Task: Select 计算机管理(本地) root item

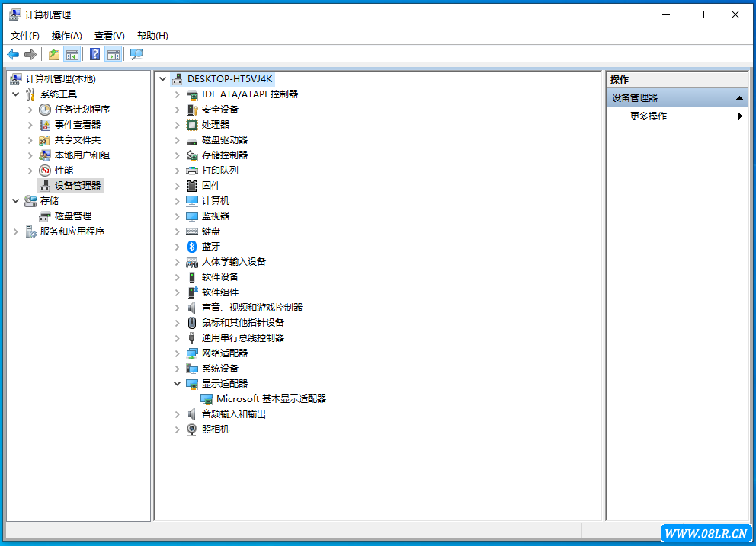Action: click(61, 79)
